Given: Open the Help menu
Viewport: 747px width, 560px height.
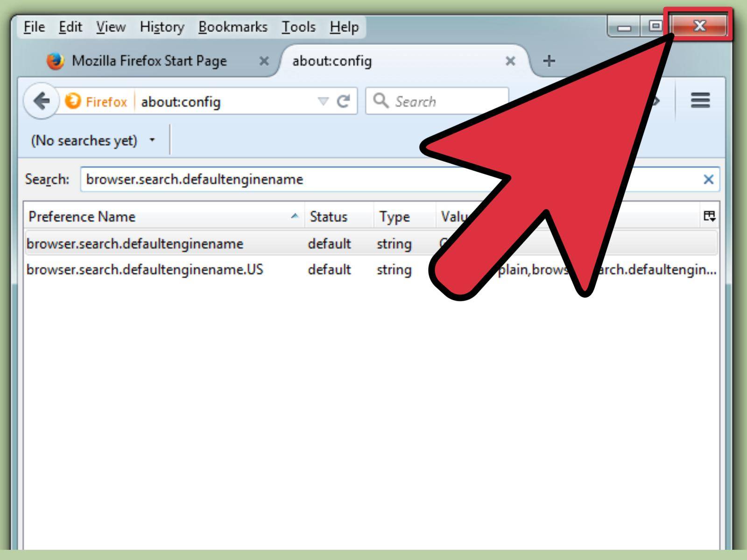Looking at the screenshot, I should coord(344,27).
